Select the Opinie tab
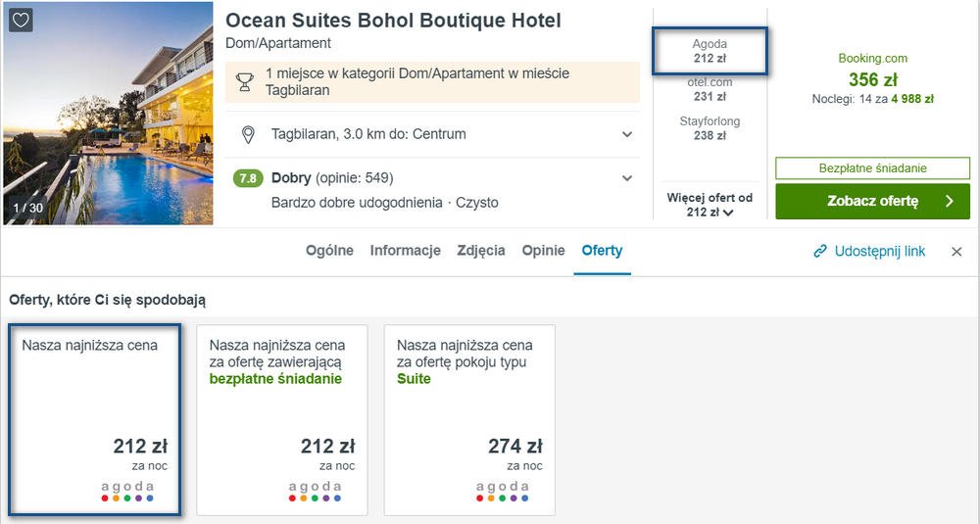Screen dimensions: 980x524 tap(543, 251)
